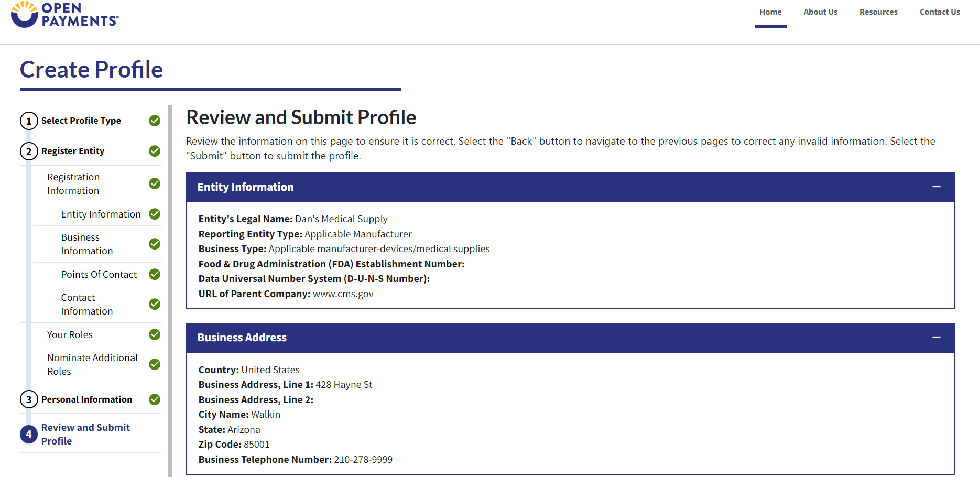Click the step 2 circle icon
The image size is (980, 477).
click(29, 151)
